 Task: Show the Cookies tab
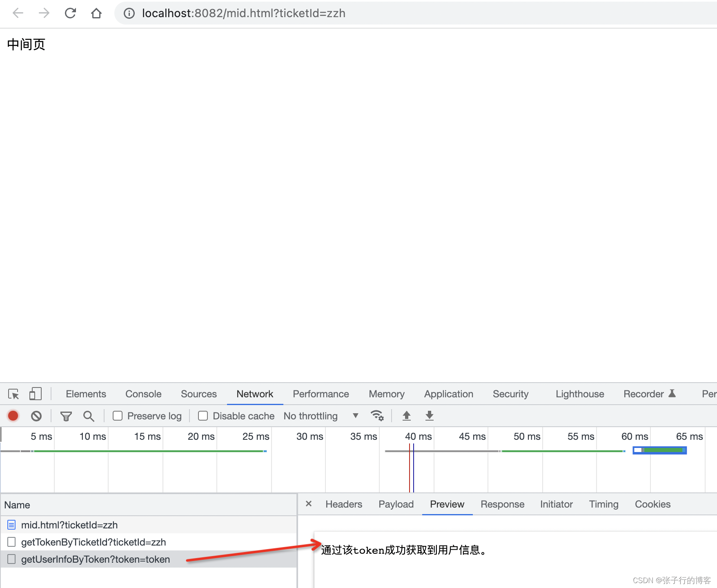pos(652,504)
